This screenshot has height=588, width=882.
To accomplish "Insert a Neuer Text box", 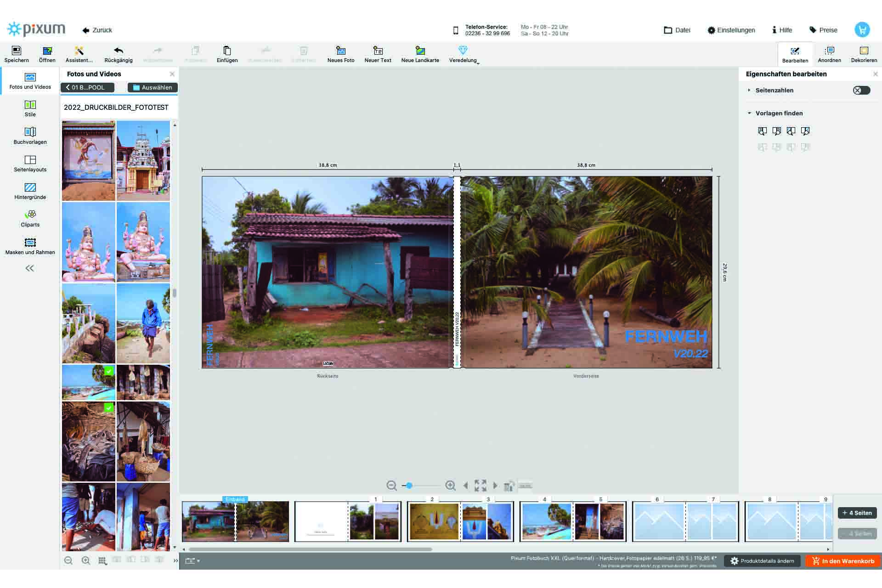I will pos(378,54).
